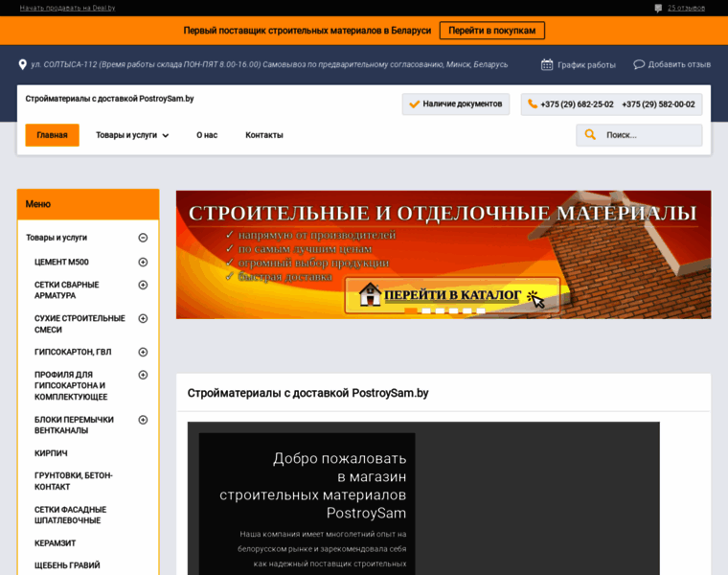Open the 25 отзывов link

686,8
